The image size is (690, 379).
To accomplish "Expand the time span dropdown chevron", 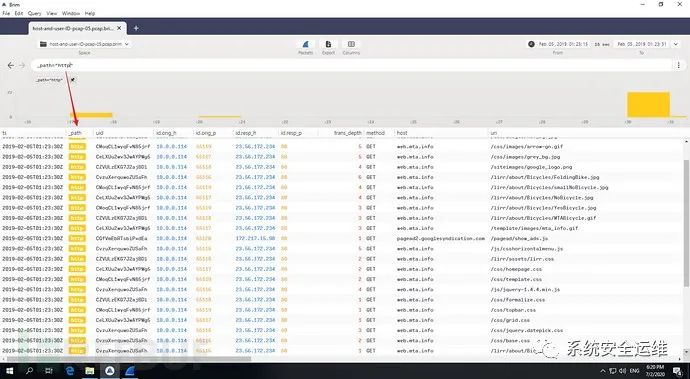I will pos(676,44).
